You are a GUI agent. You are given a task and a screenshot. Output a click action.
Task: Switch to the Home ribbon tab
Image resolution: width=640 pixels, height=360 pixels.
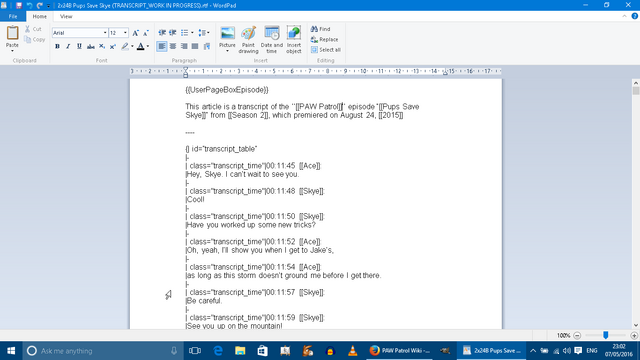[x=40, y=16]
